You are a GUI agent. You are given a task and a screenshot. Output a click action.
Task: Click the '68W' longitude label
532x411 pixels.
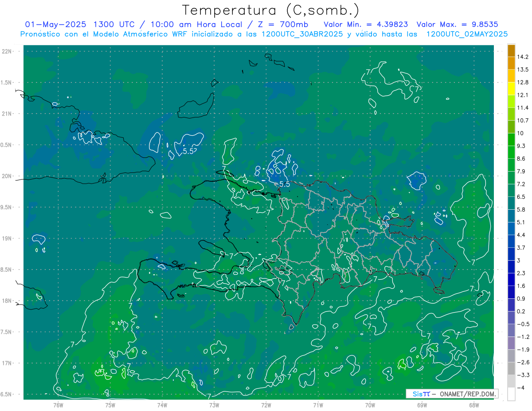[x=474, y=405]
